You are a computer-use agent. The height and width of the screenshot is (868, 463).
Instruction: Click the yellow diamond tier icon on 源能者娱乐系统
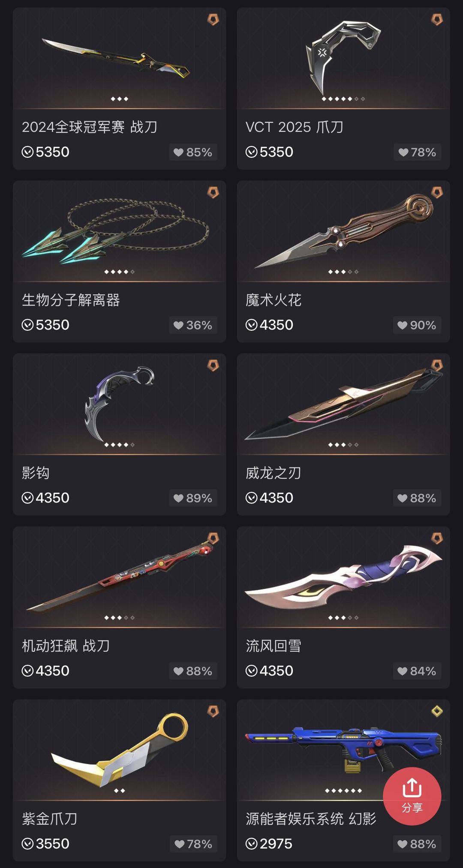[437, 711]
